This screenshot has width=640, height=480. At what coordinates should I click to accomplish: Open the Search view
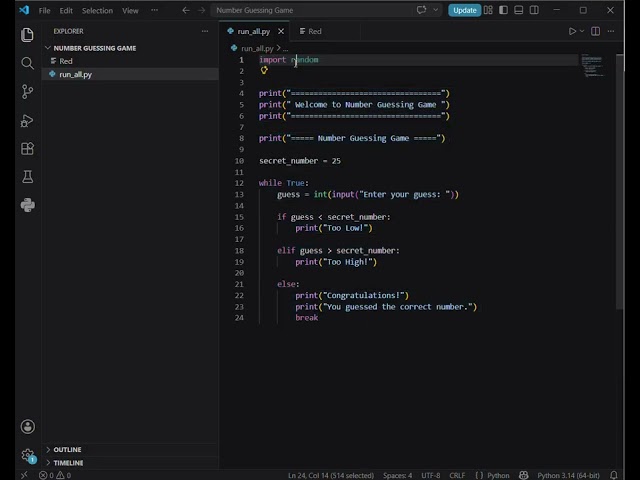27,63
